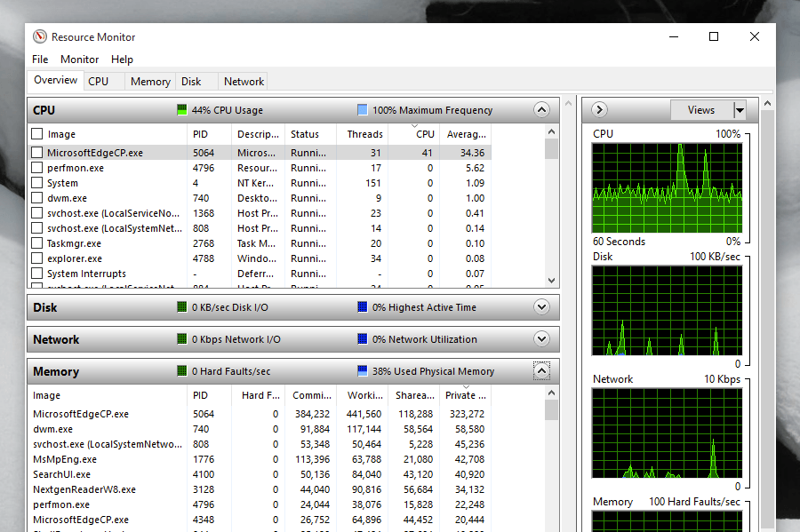Open the Monitor menu
Screen dimensions: 800x532
(x=80, y=60)
